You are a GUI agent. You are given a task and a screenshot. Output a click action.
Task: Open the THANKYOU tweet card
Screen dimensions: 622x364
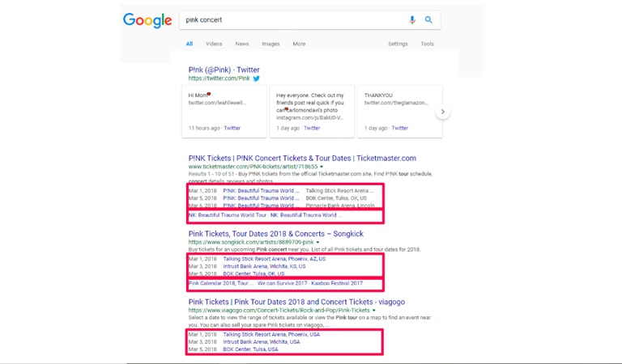[400, 112]
